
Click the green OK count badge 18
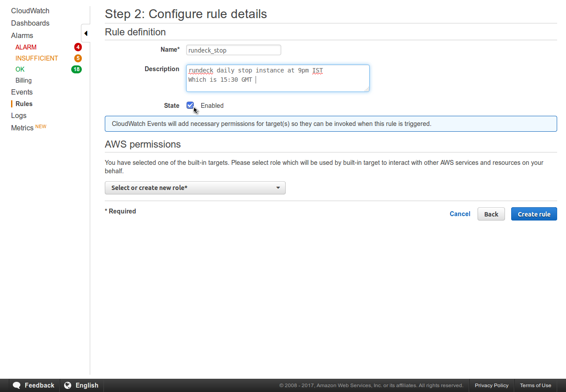tap(76, 69)
